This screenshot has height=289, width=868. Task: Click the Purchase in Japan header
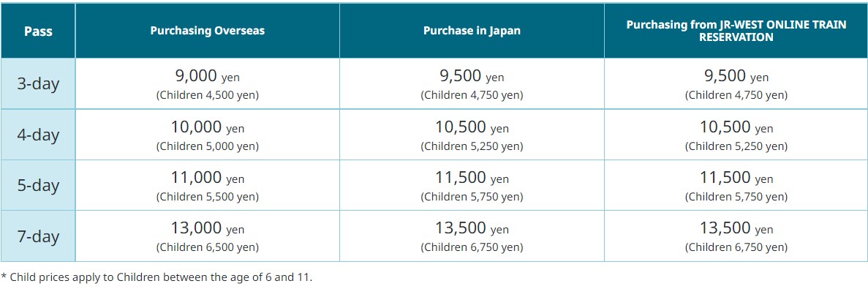click(472, 31)
